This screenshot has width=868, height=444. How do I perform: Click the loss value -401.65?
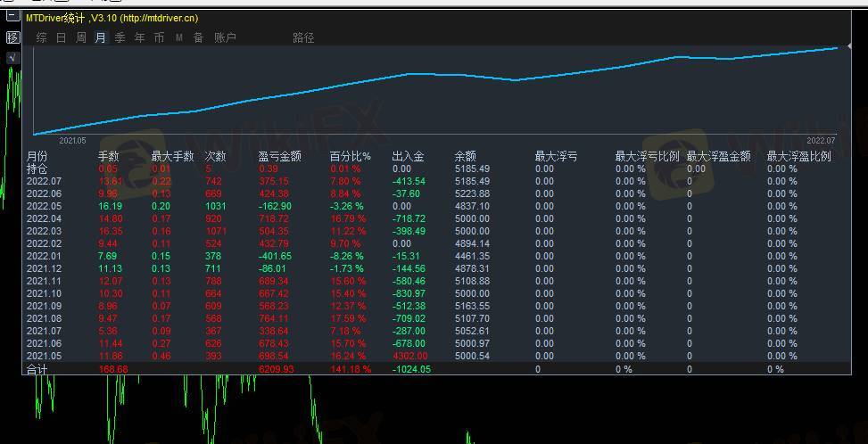tap(276, 256)
